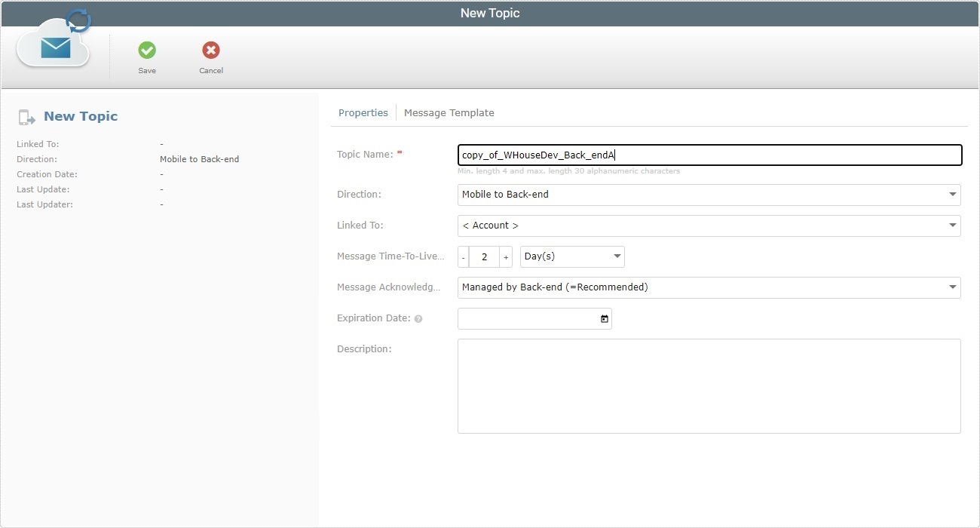Click the cloud messaging logo
This screenshot has width=980, height=528.
(53, 45)
